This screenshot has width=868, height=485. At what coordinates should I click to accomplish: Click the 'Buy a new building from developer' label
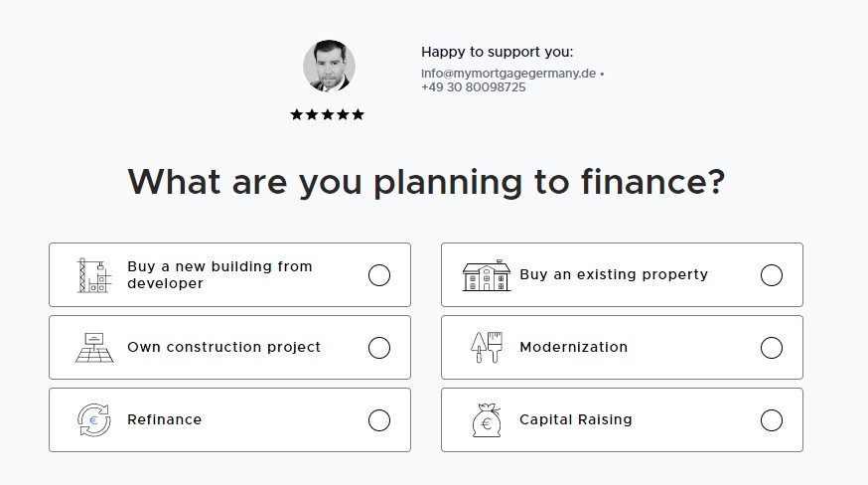coord(219,274)
